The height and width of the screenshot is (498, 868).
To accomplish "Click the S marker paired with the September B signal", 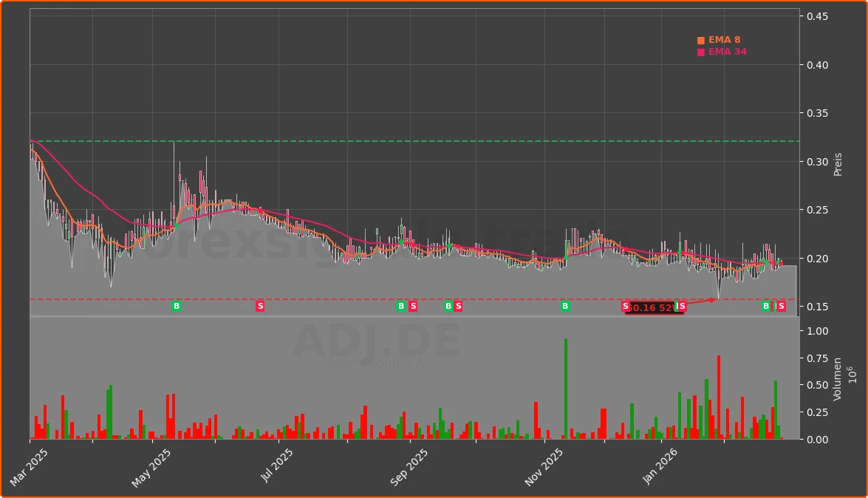I will pyautogui.click(x=413, y=306).
